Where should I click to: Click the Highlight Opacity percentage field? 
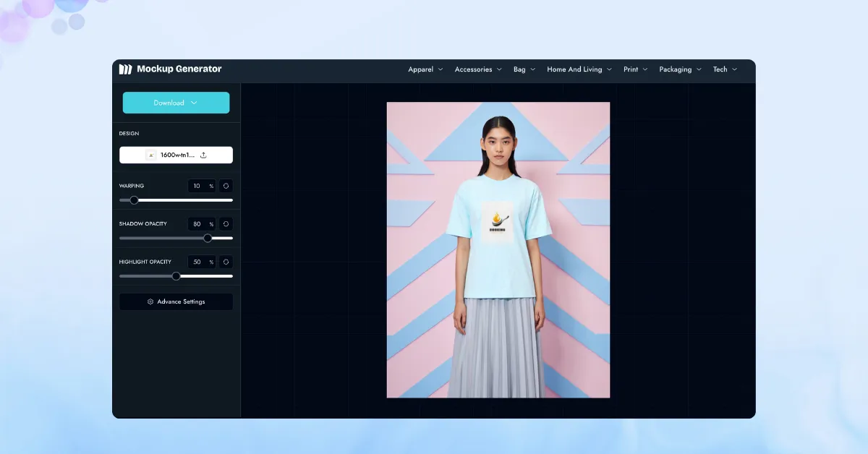point(197,262)
